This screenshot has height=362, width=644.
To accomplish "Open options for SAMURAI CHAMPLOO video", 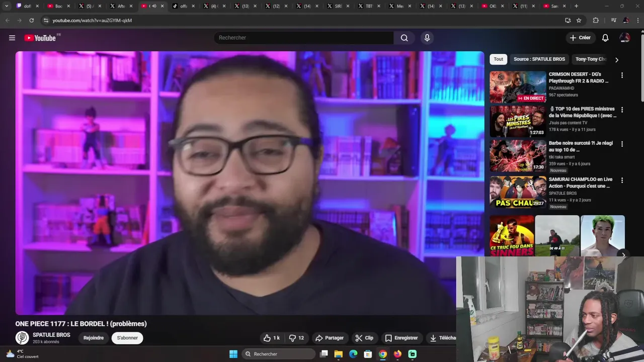I will [622, 180].
